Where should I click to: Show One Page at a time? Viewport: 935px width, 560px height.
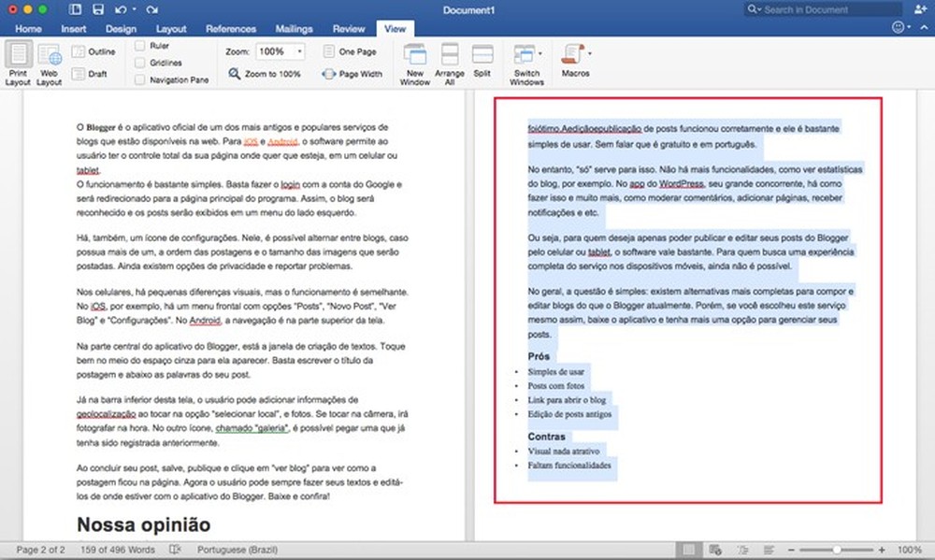pyautogui.click(x=350, y=51)
